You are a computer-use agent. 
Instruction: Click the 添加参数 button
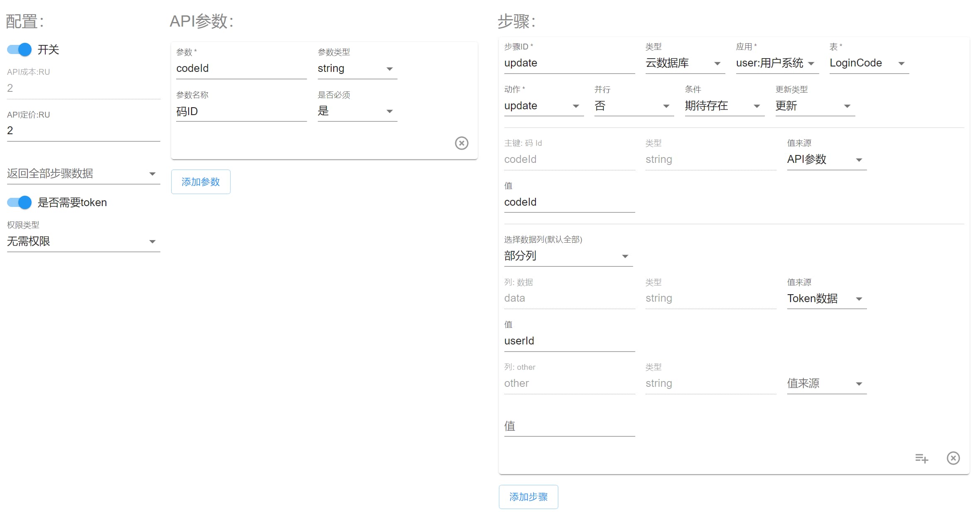tap(201, 182)
